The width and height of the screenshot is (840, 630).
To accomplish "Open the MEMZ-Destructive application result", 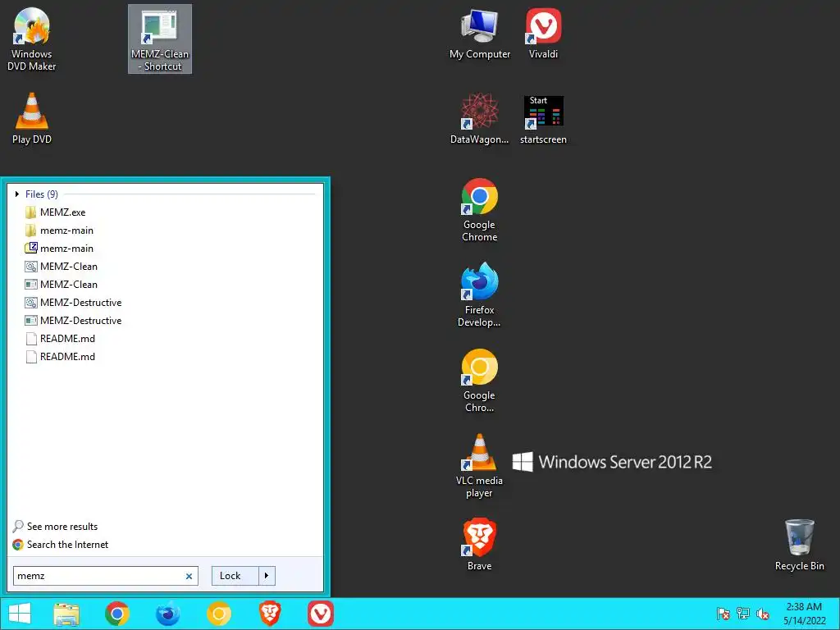I will (x=73, y=321).
